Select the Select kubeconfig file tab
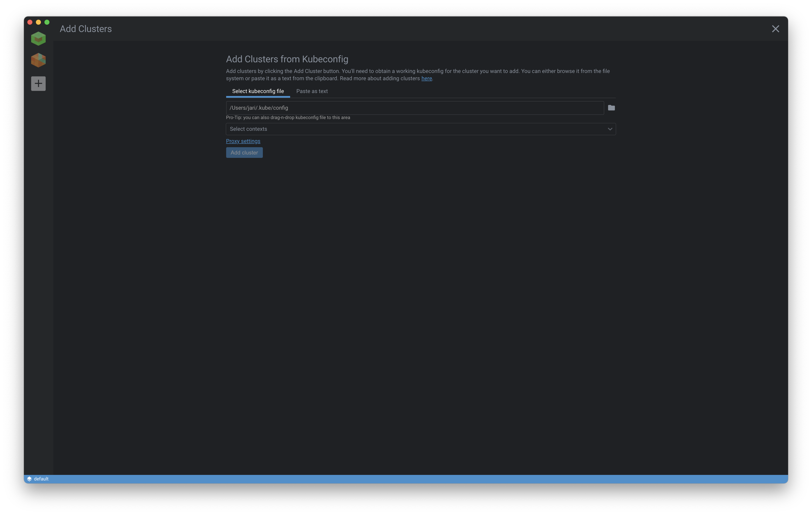 pyautogui.click(x=258, y=91)
